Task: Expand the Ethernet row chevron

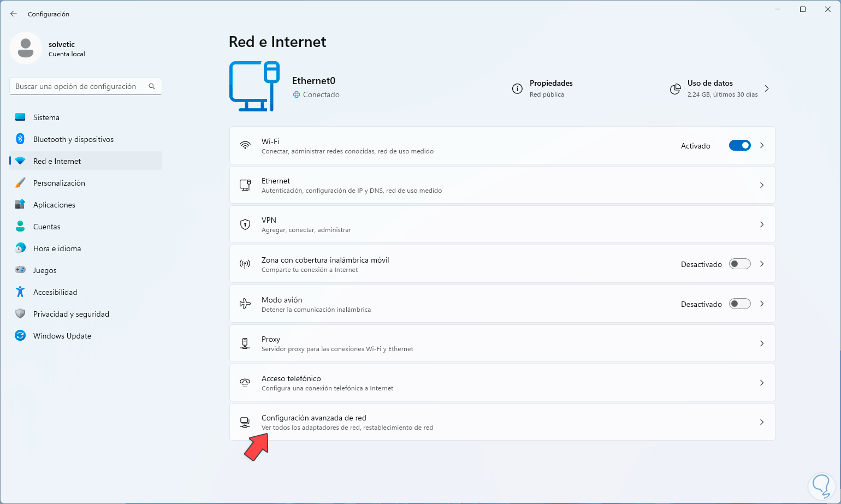Action: [x=762, y=185]
